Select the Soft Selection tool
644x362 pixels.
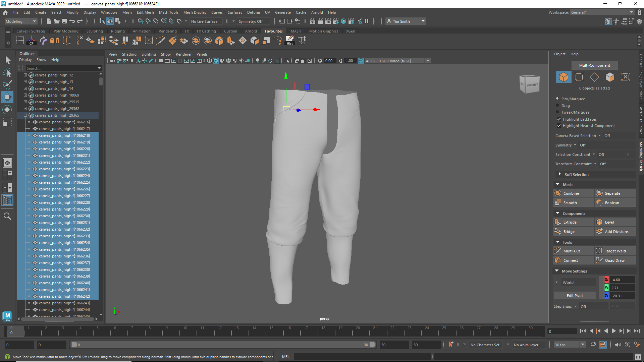point(576,174)
